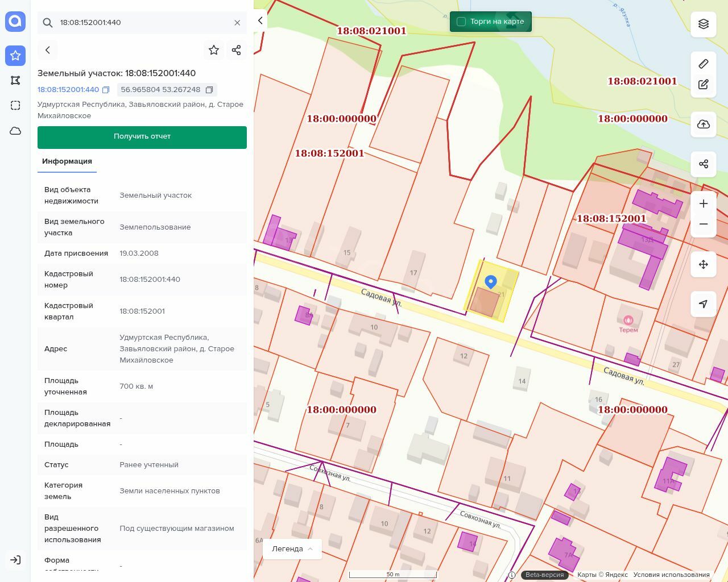The image size is (728, 582).
Task: Go back with the left arrow
Action: [x=48, y=50]
